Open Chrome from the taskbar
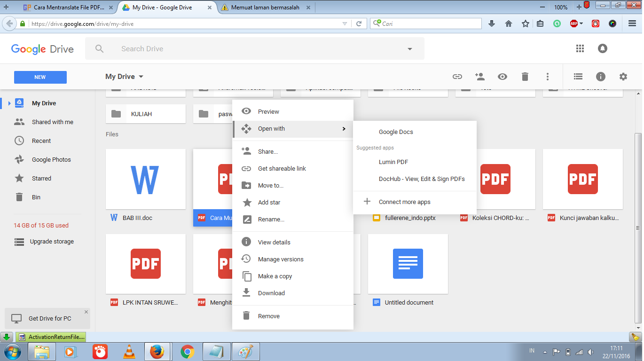This screenshot has width=644, height=361. click(188, 352)
